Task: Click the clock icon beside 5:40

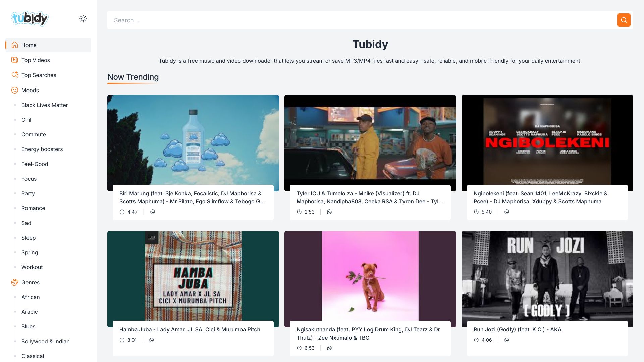Action: 476,212
